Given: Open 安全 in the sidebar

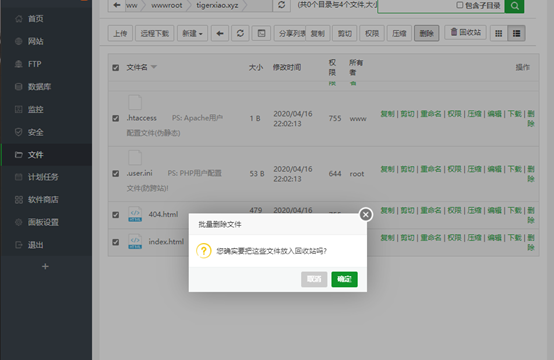Looking at the screenshot, I should pyautogui.click(x=36, y=132).
